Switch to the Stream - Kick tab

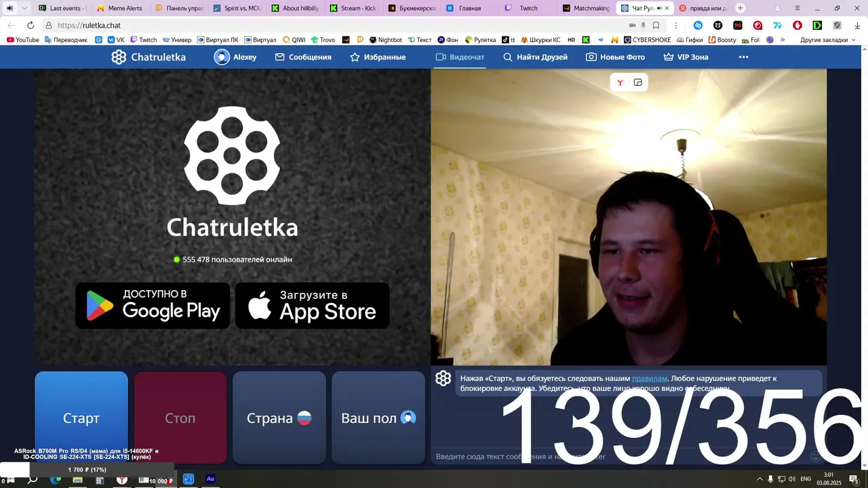[x=353, y=8]
